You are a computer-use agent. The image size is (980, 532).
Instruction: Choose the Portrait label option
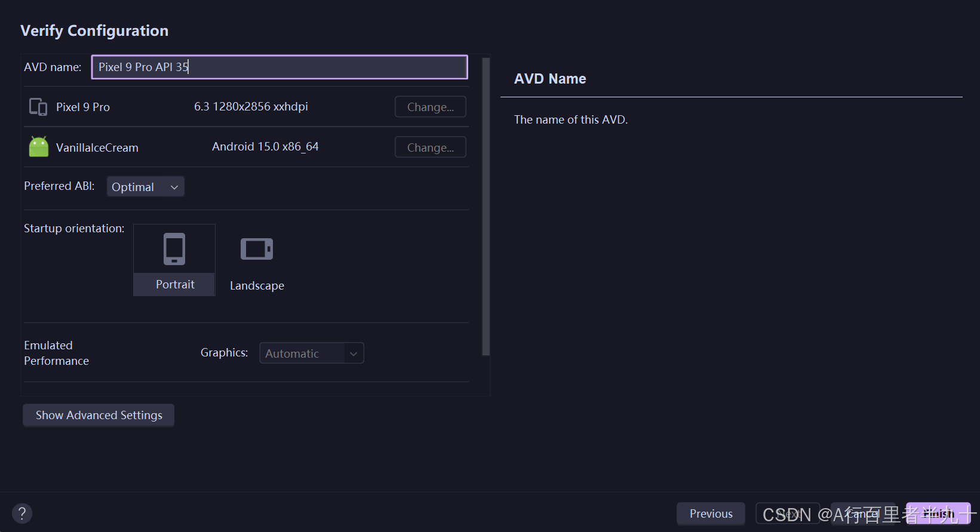pos(175,284)
